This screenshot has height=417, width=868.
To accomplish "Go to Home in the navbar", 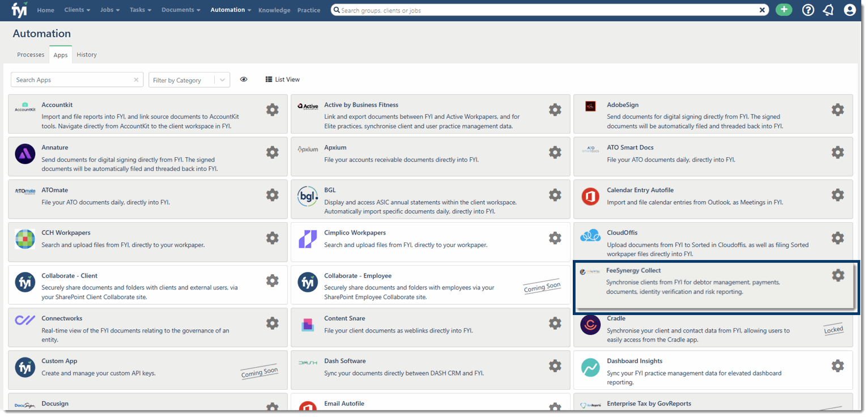I will coord(46,10).
